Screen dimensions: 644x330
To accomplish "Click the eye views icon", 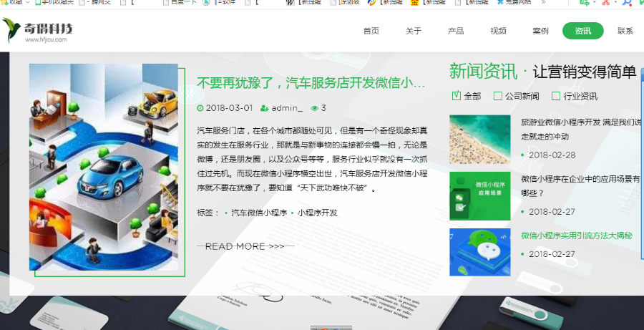I will tap(315, 108).
